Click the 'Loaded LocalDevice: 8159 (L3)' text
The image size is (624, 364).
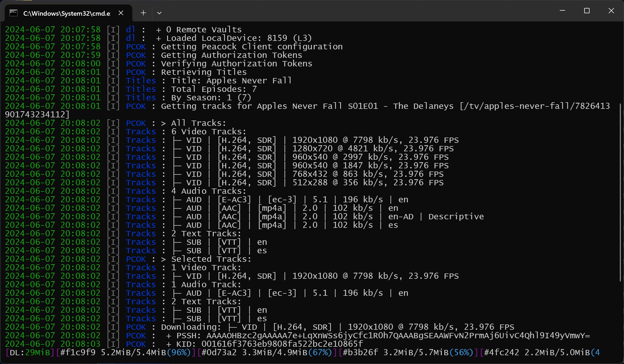click(x=239, y=38)
